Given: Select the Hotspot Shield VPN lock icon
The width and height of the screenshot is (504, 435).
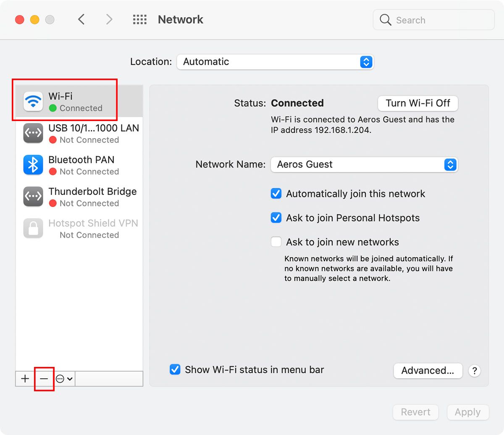Looking at the screenshot, I should click(33, 228).
